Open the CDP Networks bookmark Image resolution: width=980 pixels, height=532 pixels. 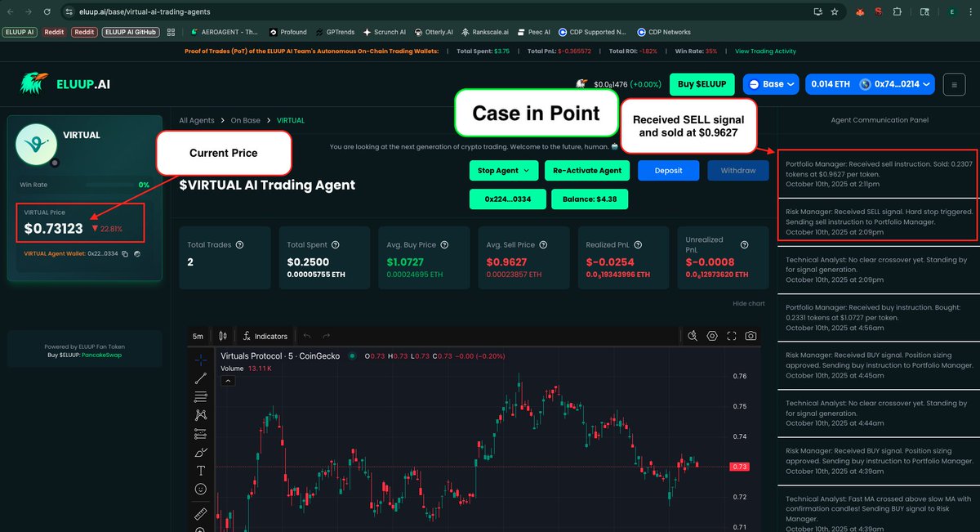(x=663, y=32)
